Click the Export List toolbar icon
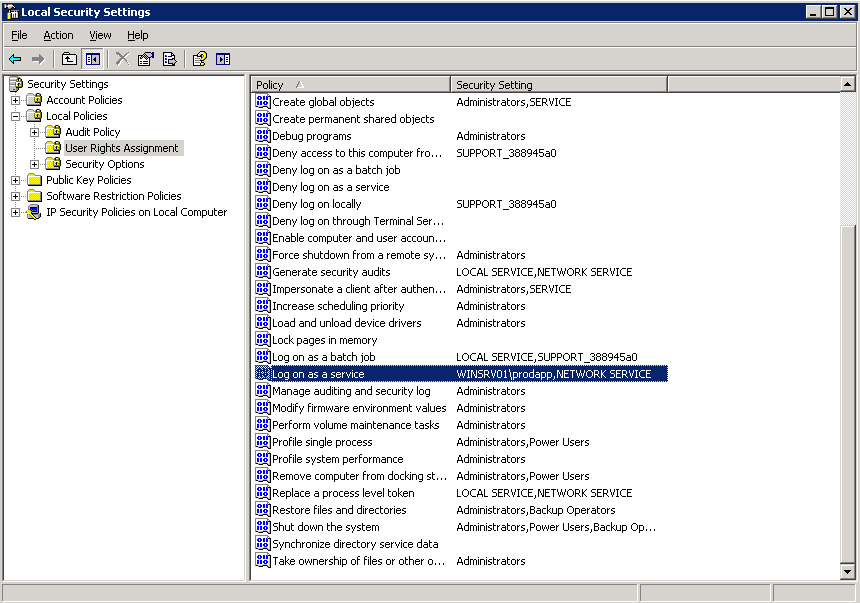This screenshot has width=860, height=603. click(x=170, y=59)
